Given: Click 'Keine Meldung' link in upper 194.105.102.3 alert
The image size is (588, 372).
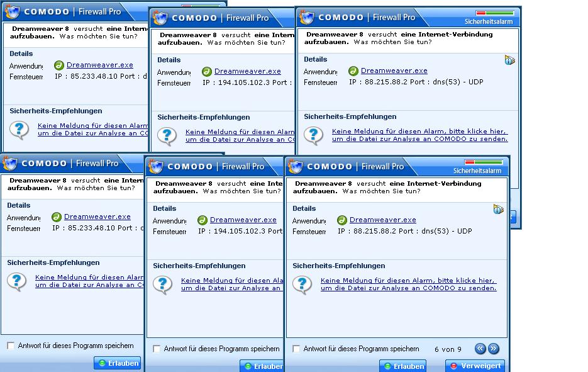Looking at the screenshot, I should pyautogui.click(x=240, y=135).
